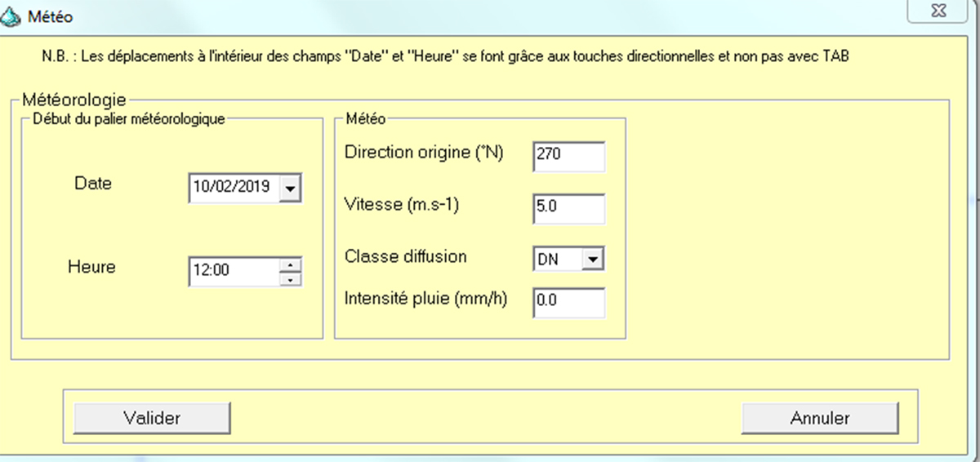Select the Direction origine field showing 270
980x462 pixels.
(568, 157)
